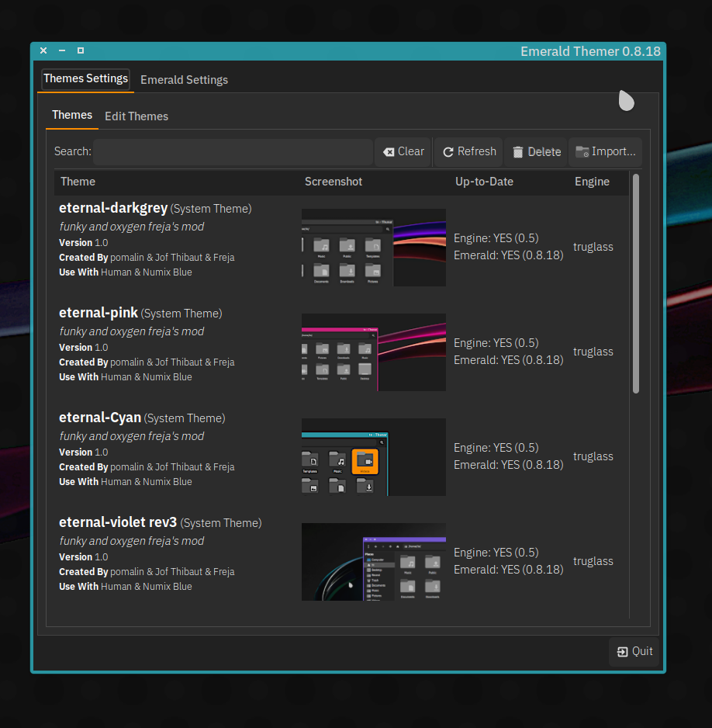Click Emerald: YES (0.8.18) in eternal-violet row
This screenshot has height=728, width=712.
508,570
